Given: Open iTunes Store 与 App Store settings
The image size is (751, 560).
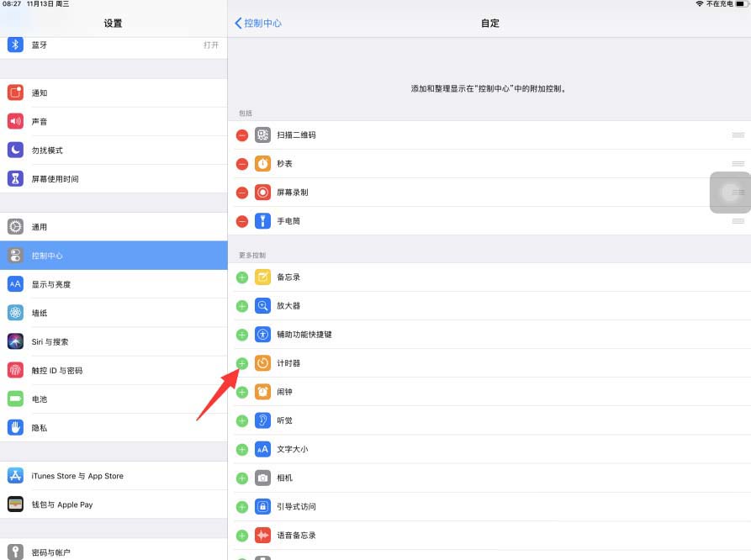Looking at the screenshot, I should click(x=114, y=476).
